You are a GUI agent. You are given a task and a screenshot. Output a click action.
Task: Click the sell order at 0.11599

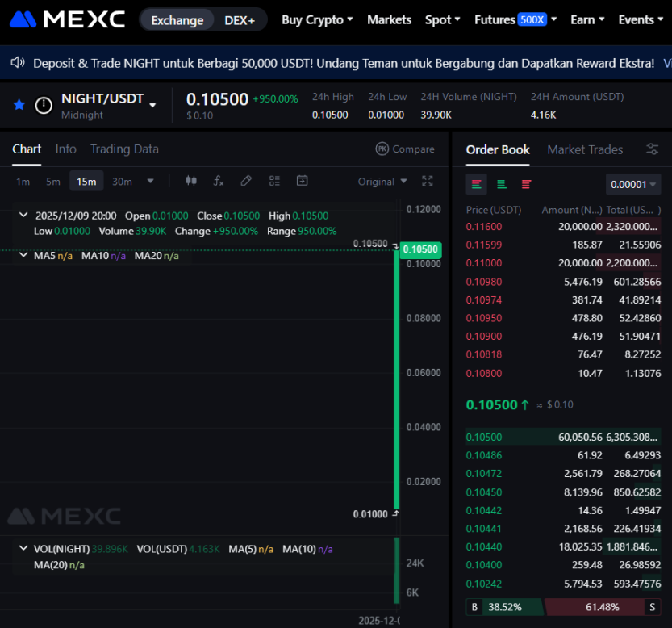563,245
